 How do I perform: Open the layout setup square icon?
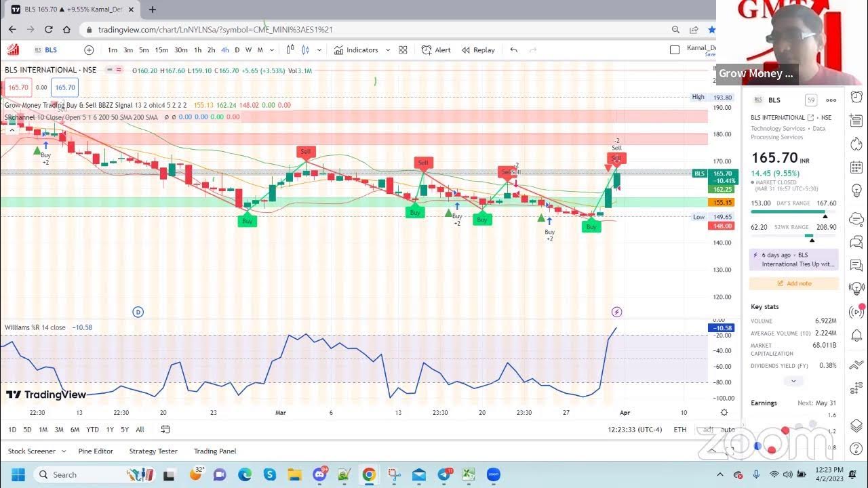[x=674, y=50]
